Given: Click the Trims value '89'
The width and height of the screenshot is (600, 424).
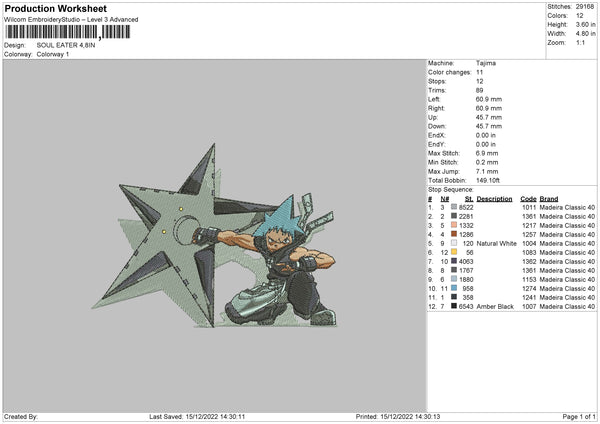Looking at the screenshot, I should coord(479,90).
